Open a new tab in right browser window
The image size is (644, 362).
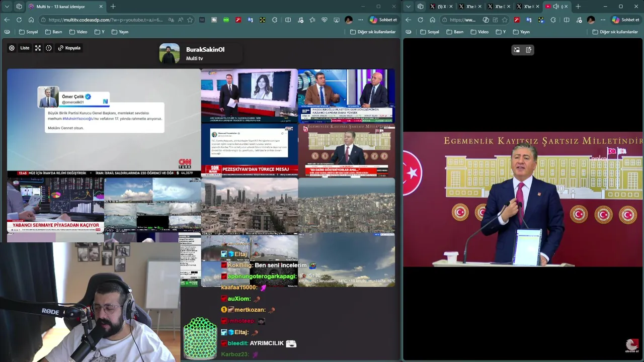578,7
